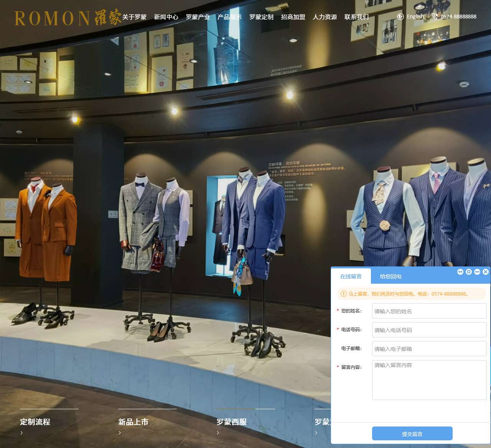Click the 电子邮箱 field label

pyautogui.click(x=351, y=349)
